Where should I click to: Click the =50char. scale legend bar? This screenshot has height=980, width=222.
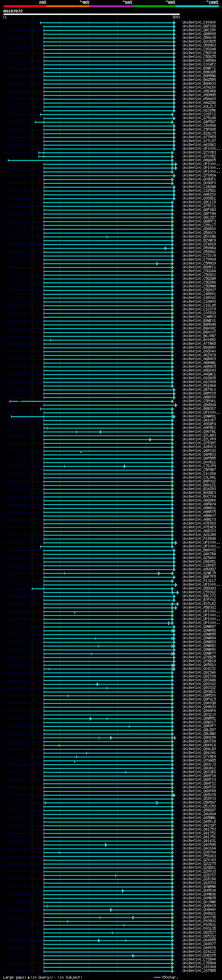tap(157, 977)
